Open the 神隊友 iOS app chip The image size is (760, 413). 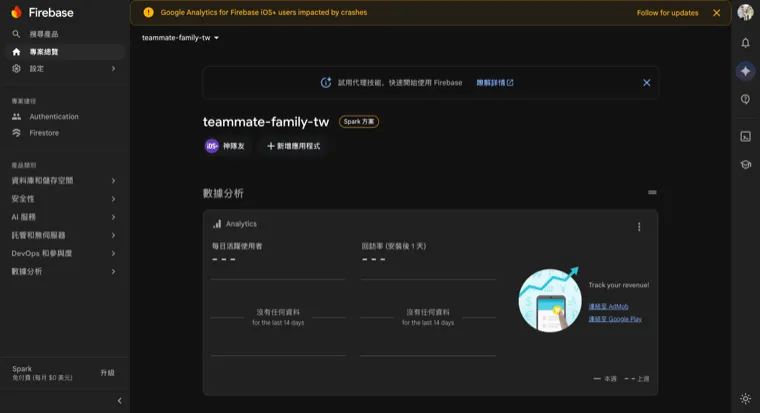pyautogui.click(x=225, y=146)
